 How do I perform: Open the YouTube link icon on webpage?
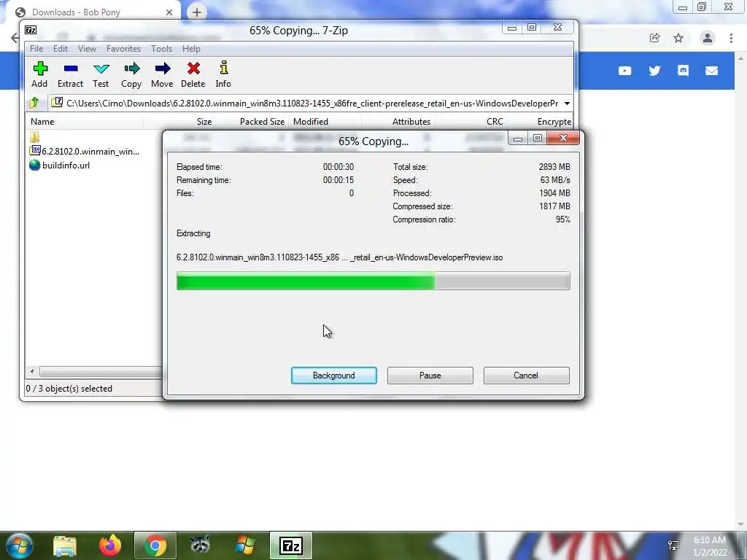coord(624,71)
